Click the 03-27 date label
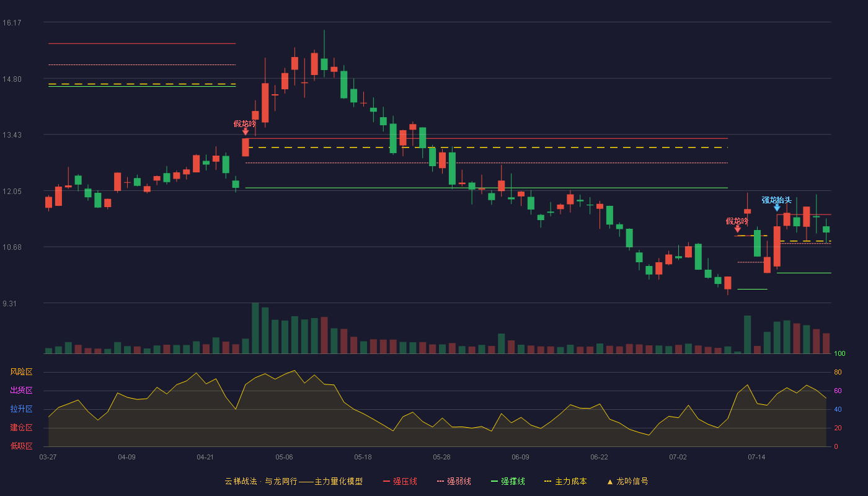Viewport: 868px width, 496px height. [48, 457]
